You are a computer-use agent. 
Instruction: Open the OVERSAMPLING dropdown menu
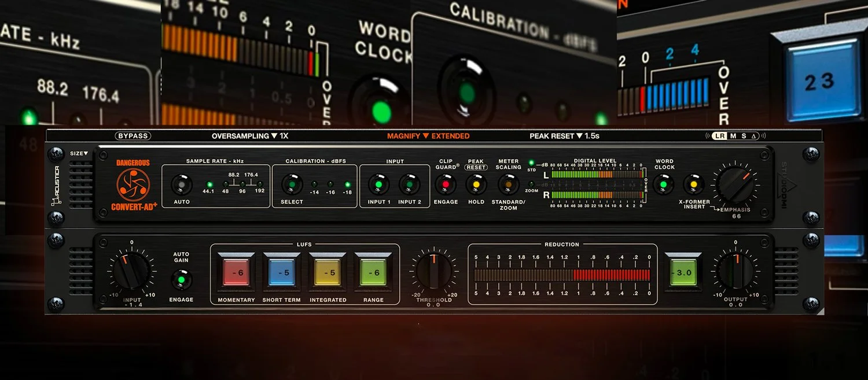[250, 136]
